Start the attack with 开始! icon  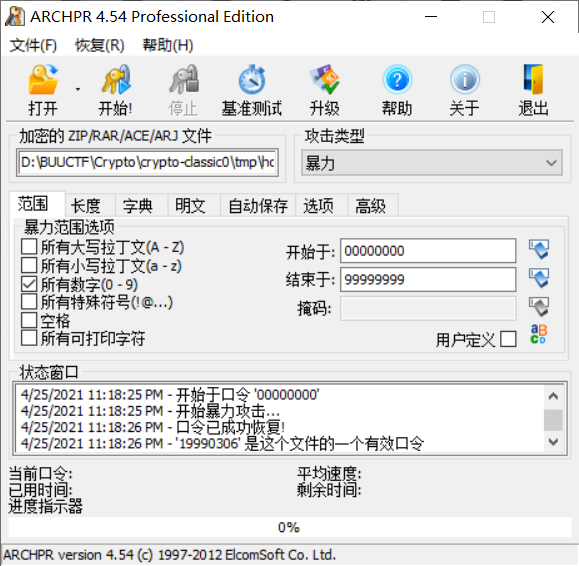(116, 79)
